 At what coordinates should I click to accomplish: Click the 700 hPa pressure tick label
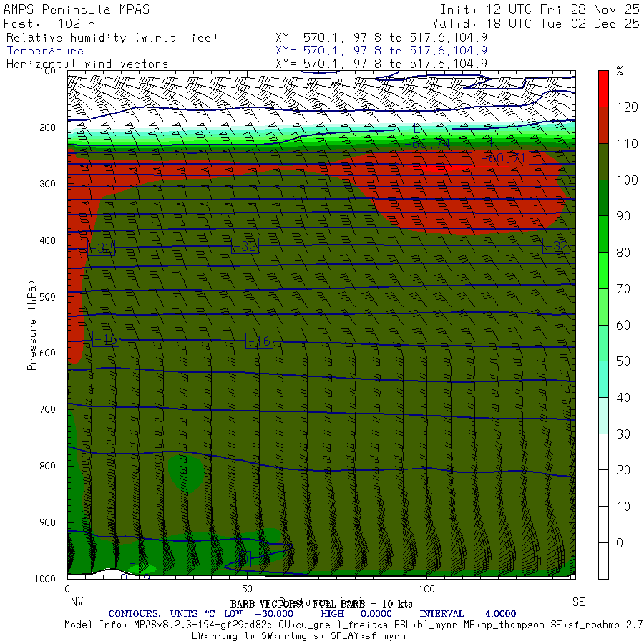point(47,409)
